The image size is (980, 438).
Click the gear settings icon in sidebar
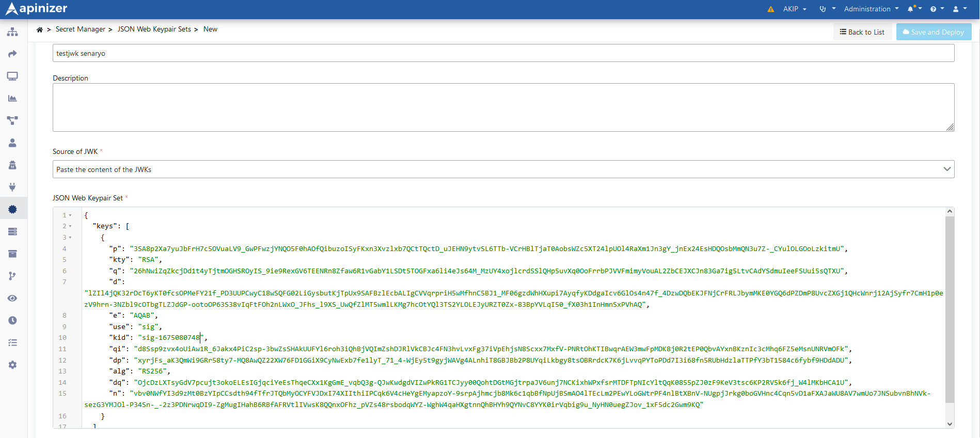tap(12, 365)
